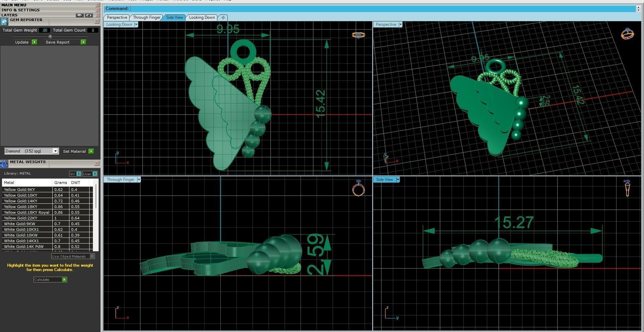Select the White Gold:10KW row
Screen dimensions: 644x332
[x=47, y=235]
